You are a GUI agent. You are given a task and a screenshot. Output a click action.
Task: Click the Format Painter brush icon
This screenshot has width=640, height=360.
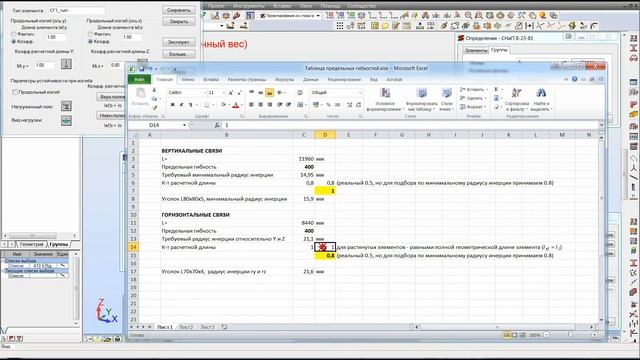pyautogui.click(x=154, y=107)
